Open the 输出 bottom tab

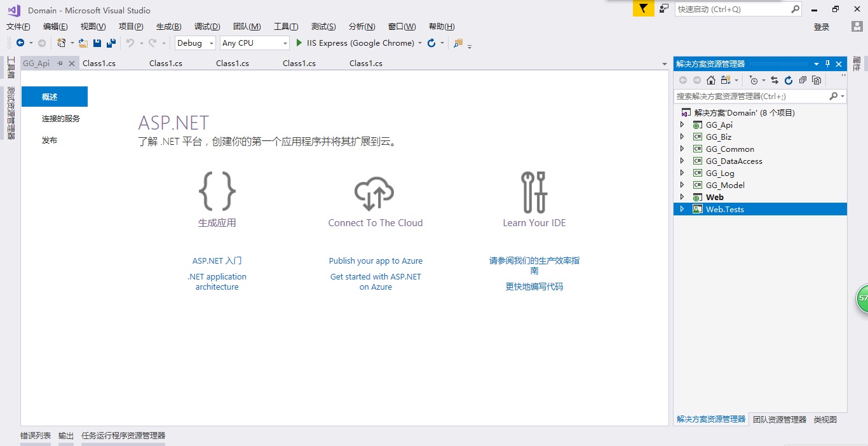(66, 436)
